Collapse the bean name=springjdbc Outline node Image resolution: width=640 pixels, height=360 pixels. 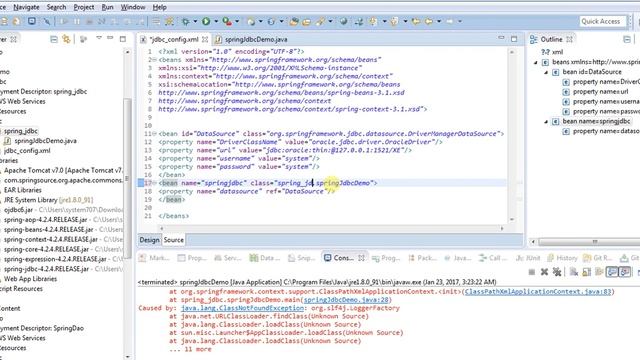[546, 122]
